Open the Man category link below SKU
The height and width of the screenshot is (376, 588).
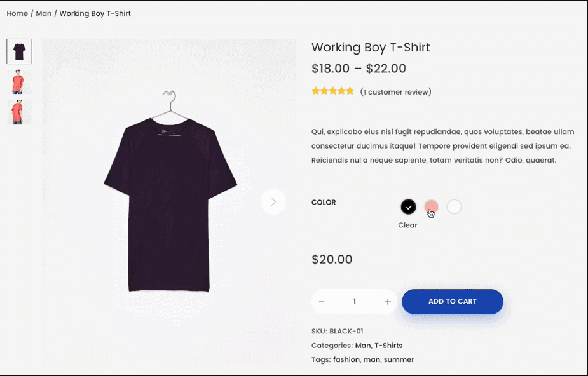coord(362,346)
